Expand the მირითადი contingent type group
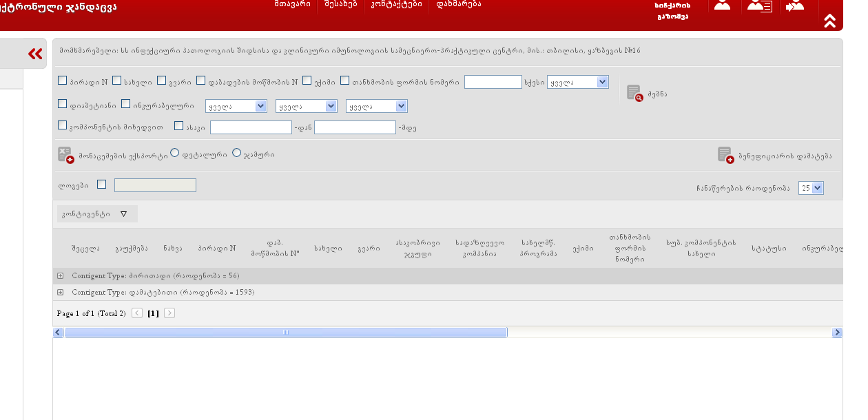Screen dimensions: 868x420 point(61,276)
